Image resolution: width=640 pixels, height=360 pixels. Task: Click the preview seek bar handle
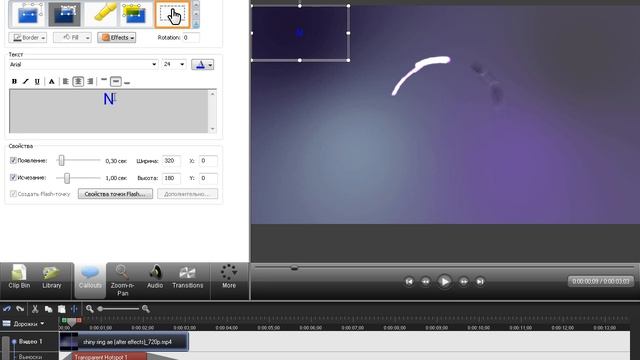pyautogui.click(x=294, y=268)
